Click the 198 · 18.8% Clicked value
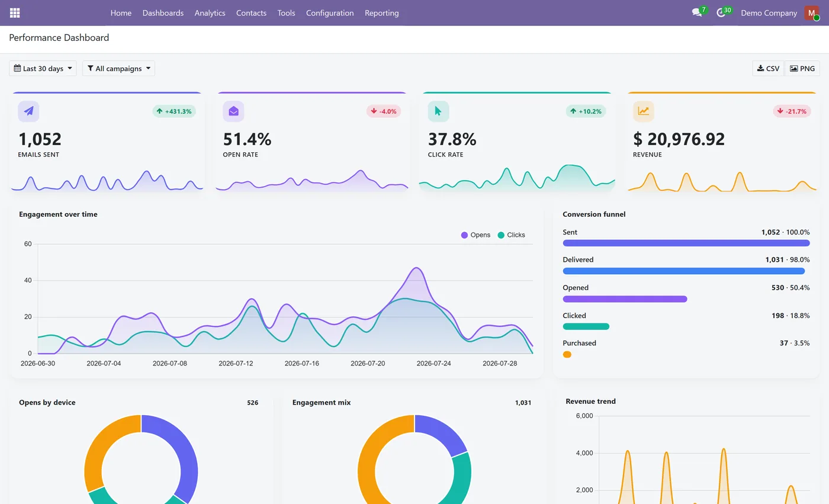This screenshot has height=504, width=829. tap(791, 316)
